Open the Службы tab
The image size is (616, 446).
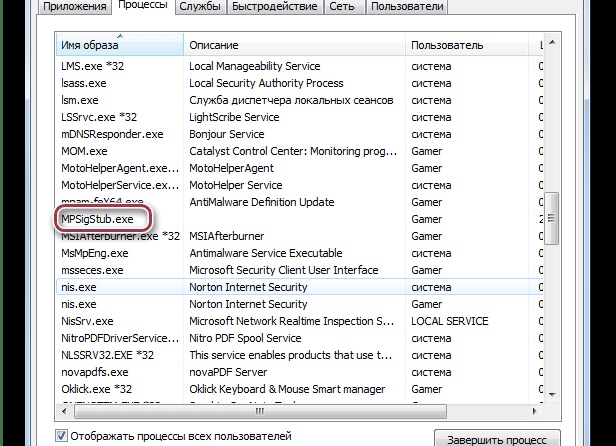coord(200,7)
